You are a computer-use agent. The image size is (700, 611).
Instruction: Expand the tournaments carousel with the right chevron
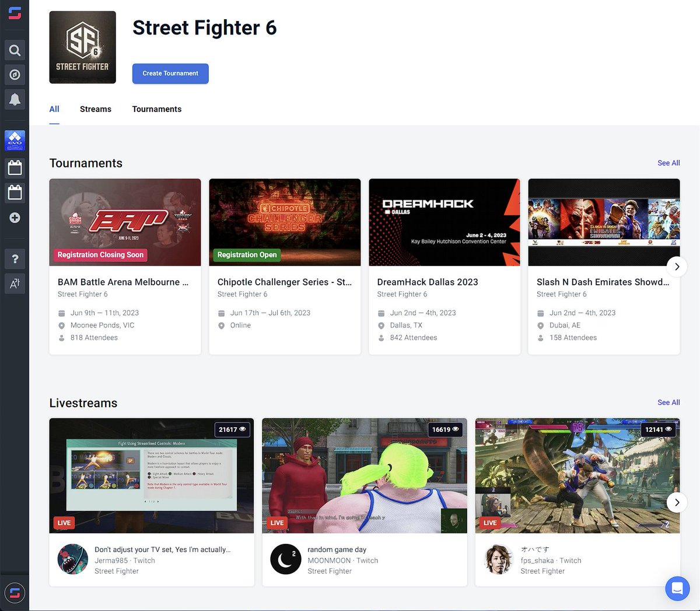point(677,266)
